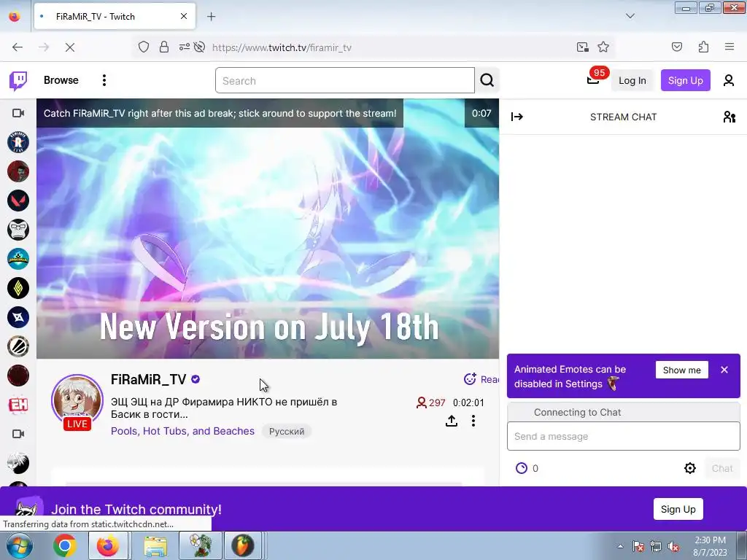Click the Twitch logo home icon
The image size is (747, 560).
(x=18, y=80)
